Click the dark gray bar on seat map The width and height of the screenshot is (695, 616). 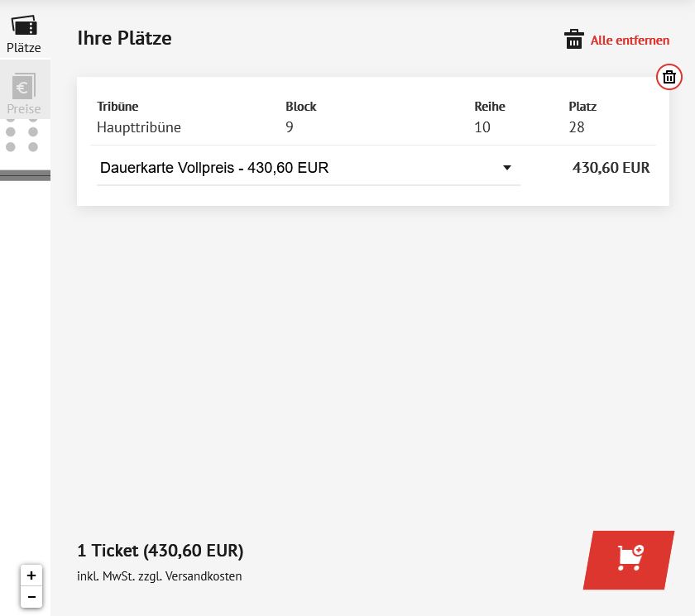pos(26,175)
